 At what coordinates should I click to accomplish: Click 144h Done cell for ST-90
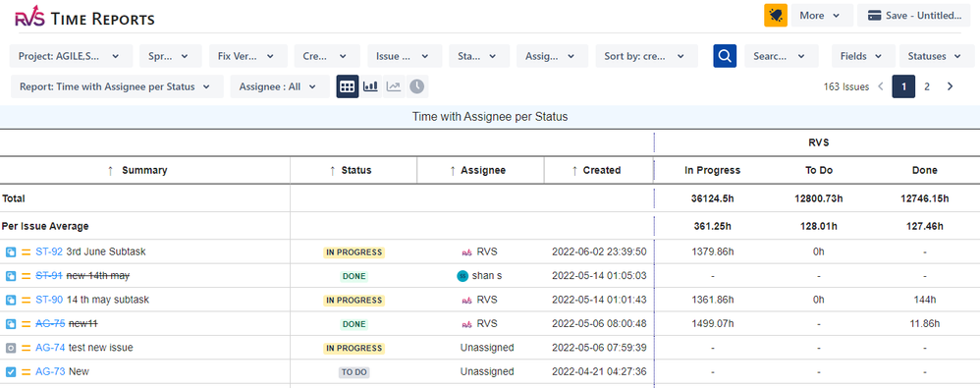click(x=924, y=300)
